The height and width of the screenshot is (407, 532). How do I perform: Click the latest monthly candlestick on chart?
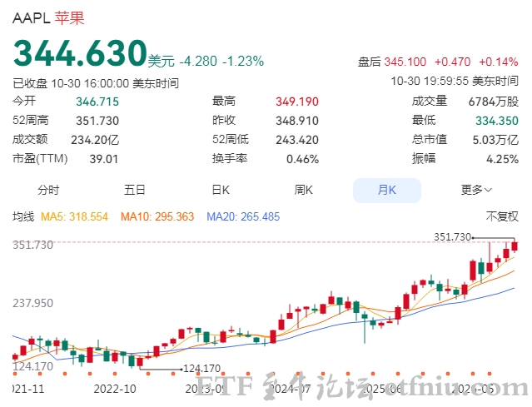[x=515, y=246]
